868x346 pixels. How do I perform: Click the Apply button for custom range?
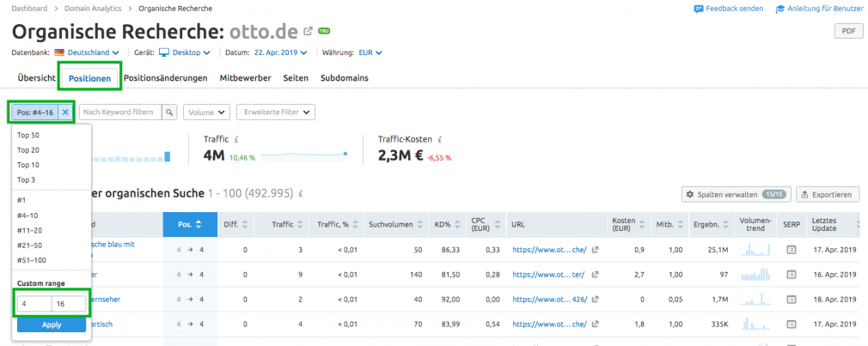[52, 325]
